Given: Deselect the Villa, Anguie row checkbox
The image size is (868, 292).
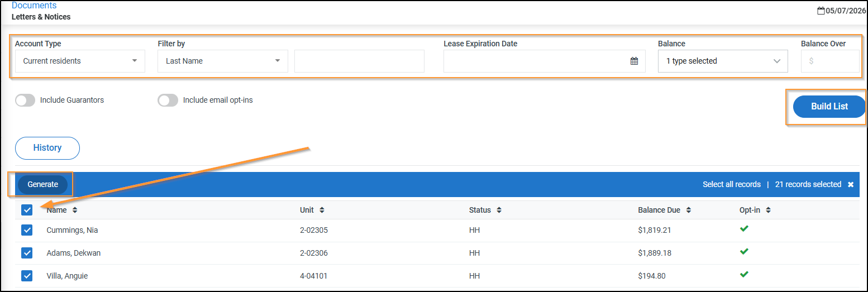Looking at the screenshot, I should click(x=27, y=276).
